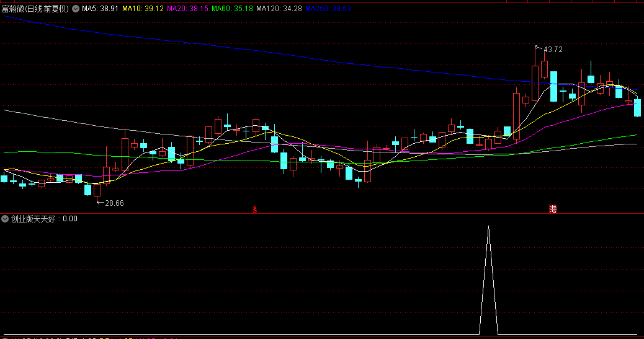
Task: Open the 创业版天天好 indicator dropdown arrow
Action: pyautogui.click(x=5, y=219)
